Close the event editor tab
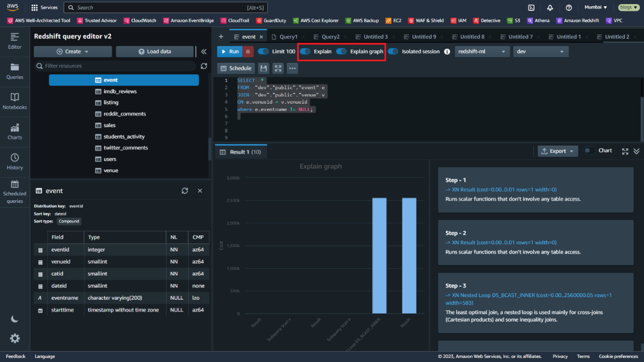Viewport: 644px width, 362px height. tap(261, 37)
